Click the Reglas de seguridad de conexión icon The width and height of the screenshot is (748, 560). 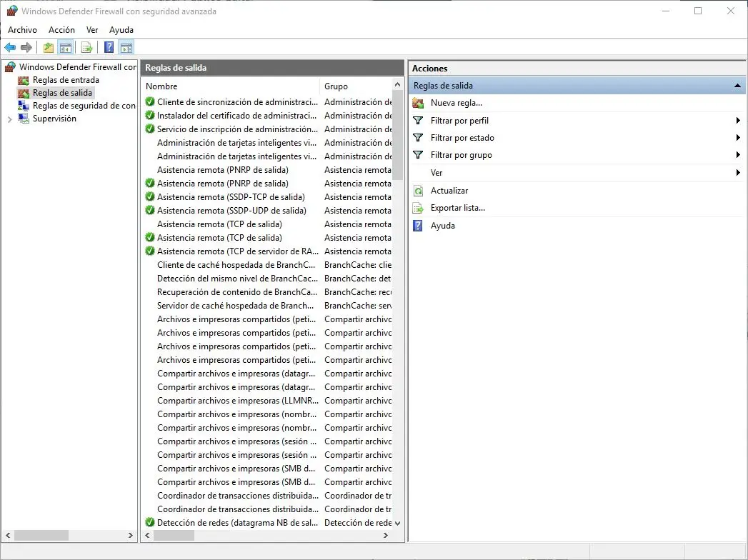coord(24,106)
